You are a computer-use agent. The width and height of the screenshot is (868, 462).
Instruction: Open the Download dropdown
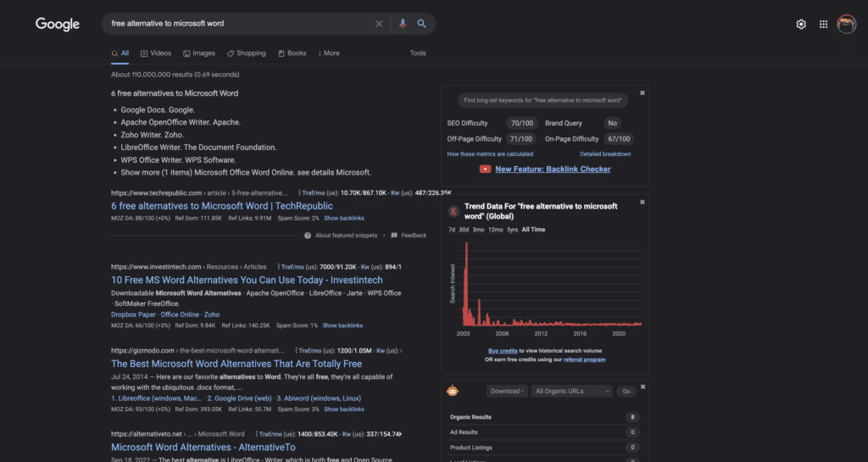click(507, 391)
